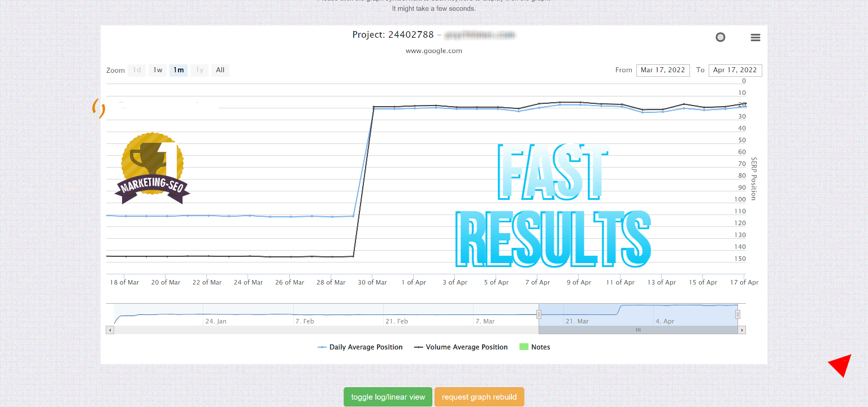Open the From date picker
The width and height of the screenshot is (868, 407).
pos(663,70)
